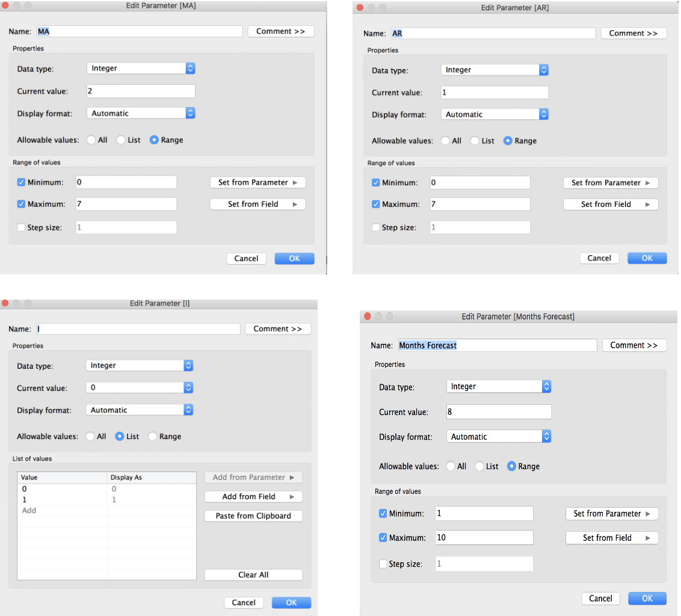This screenshot has height=616, width=681.
Task: Open the Current value stepper in the I dialog
Action: click(188, 388)
